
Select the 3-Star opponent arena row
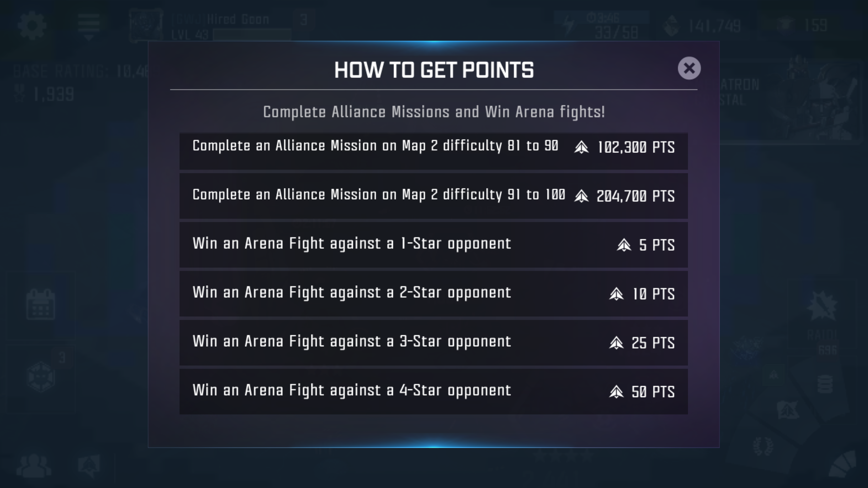434,343
